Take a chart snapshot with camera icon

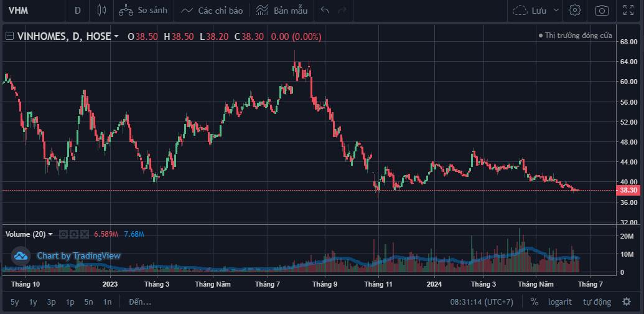click(602, 11)
